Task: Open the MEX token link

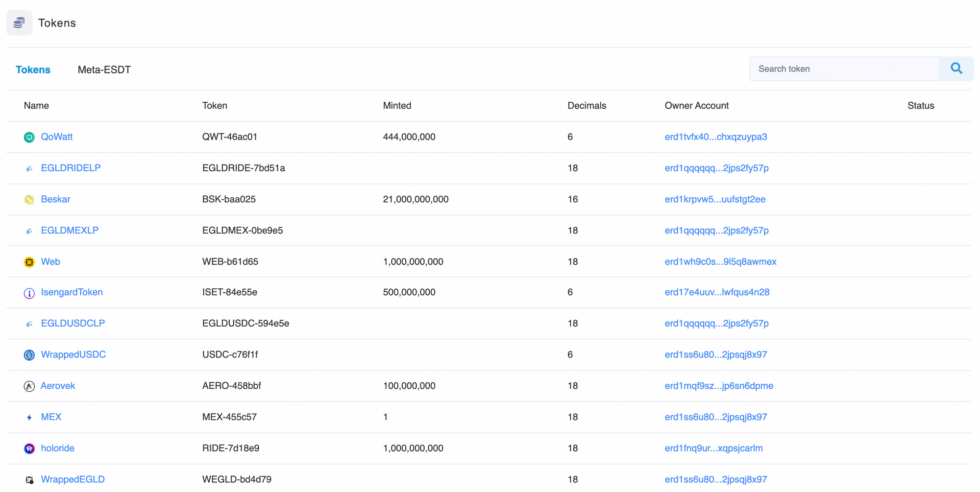Action: point(51,417)
